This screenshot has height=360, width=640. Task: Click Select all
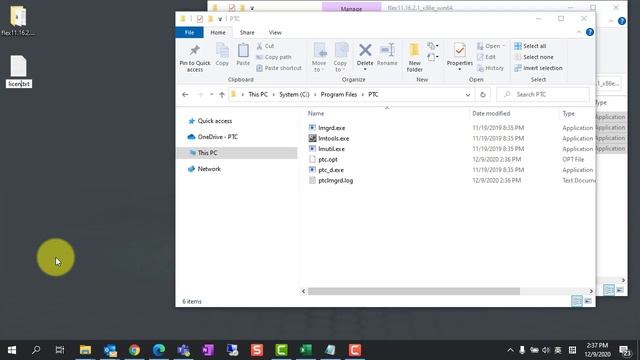coord(530,46)
